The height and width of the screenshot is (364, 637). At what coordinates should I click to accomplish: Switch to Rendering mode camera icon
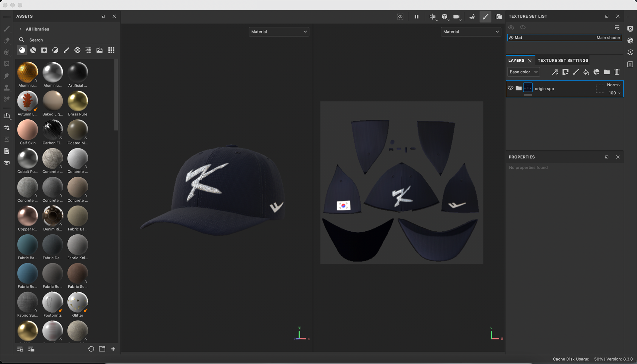[499, 17]
